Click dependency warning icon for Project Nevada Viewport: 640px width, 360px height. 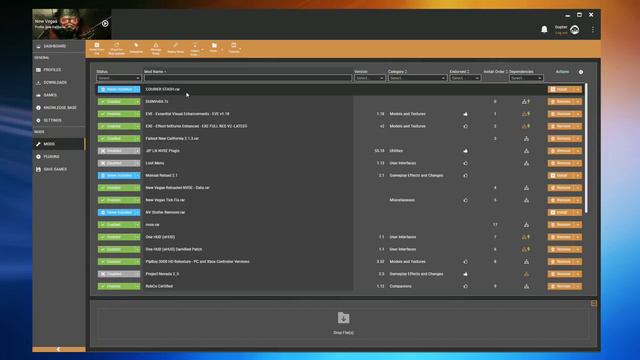click(x=526, y=274)
